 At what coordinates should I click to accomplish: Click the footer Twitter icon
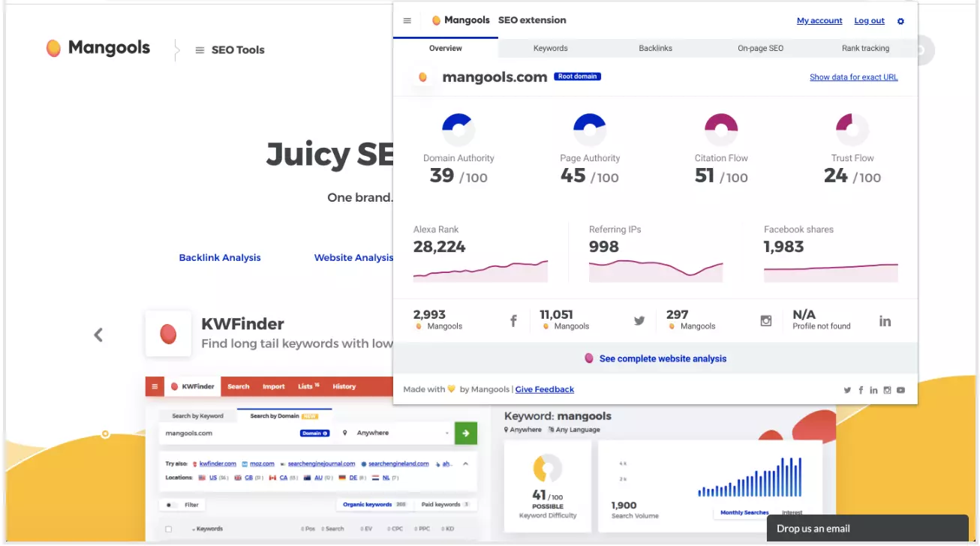click(x=847, y=390)
